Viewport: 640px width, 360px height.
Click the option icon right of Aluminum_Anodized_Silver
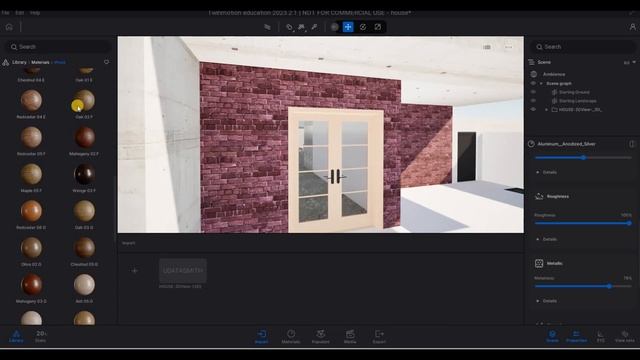632,144
